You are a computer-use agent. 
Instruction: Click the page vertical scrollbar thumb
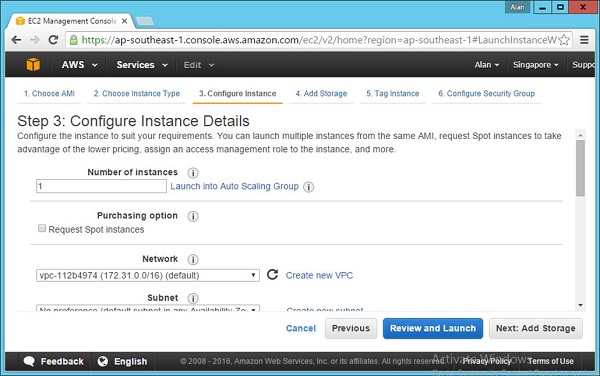[x=580, y=168]
